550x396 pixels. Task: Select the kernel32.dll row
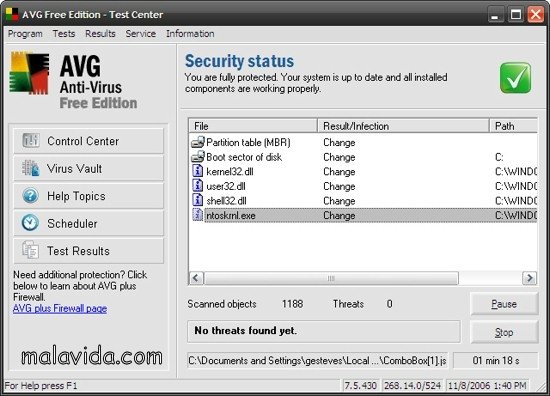(x=363, y=172)
